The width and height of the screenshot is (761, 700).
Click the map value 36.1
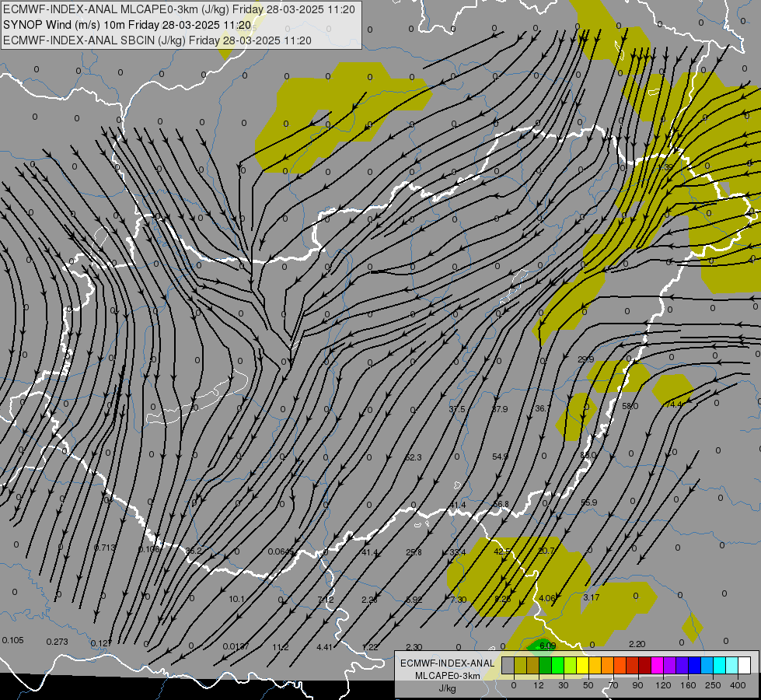542,408
